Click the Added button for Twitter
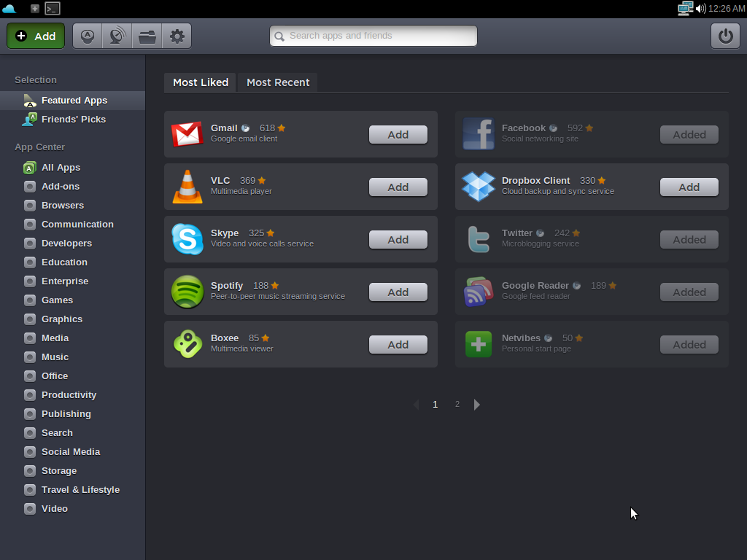This screenshot has height=560, width=747. coord(689,239)
